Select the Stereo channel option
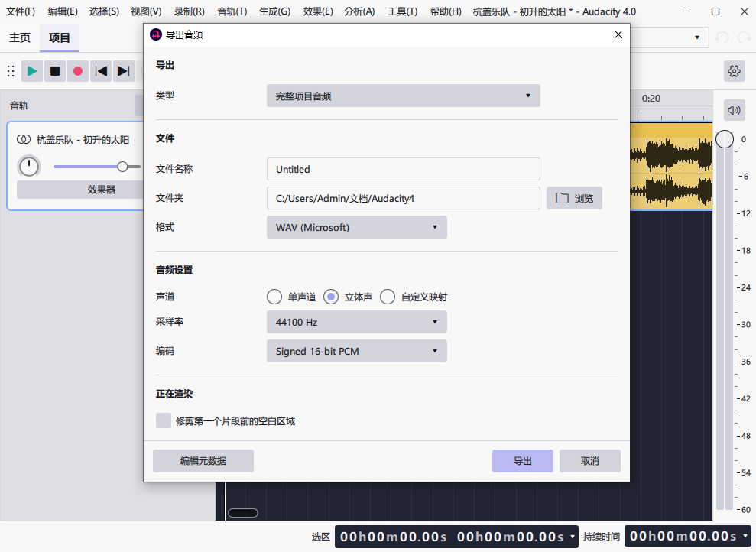This screenshot has width=756, height=552. (x=331, y=297)
